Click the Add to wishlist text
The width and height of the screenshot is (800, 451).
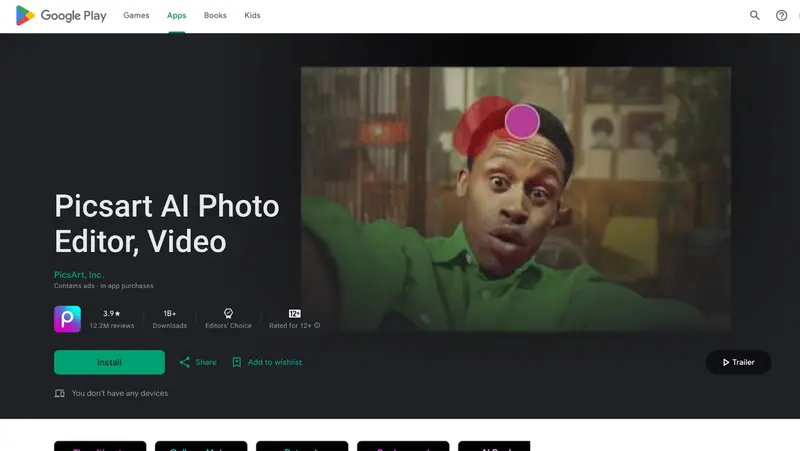coord(274,362)
